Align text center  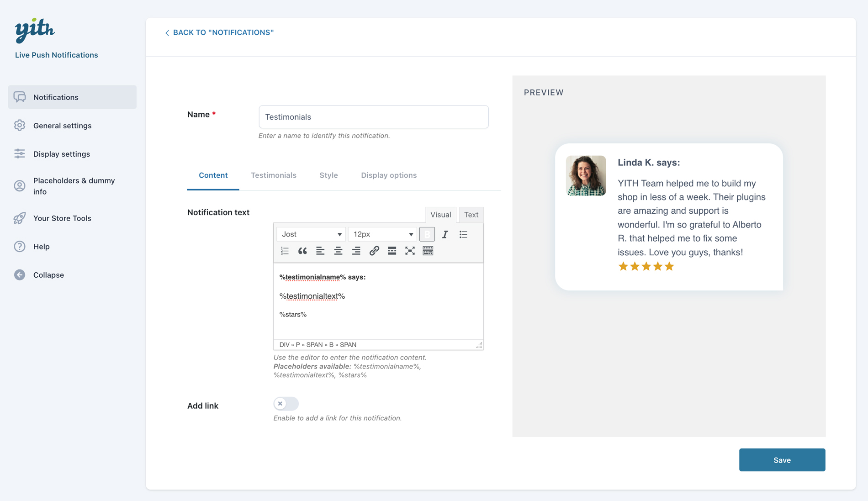coord(338,251)
